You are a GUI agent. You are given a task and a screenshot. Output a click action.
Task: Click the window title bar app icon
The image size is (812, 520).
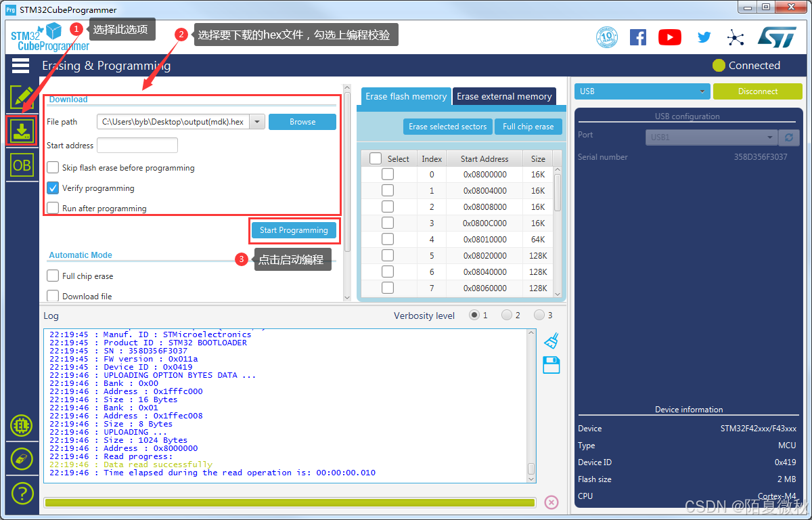point(10,9)
